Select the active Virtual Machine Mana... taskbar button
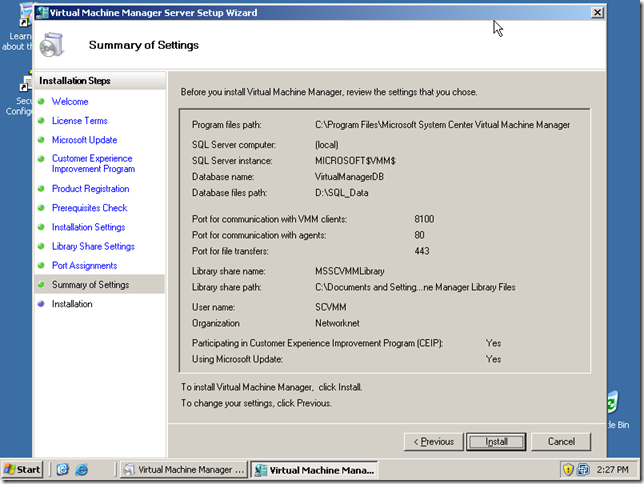644x484 pixels. coord(314,470)
